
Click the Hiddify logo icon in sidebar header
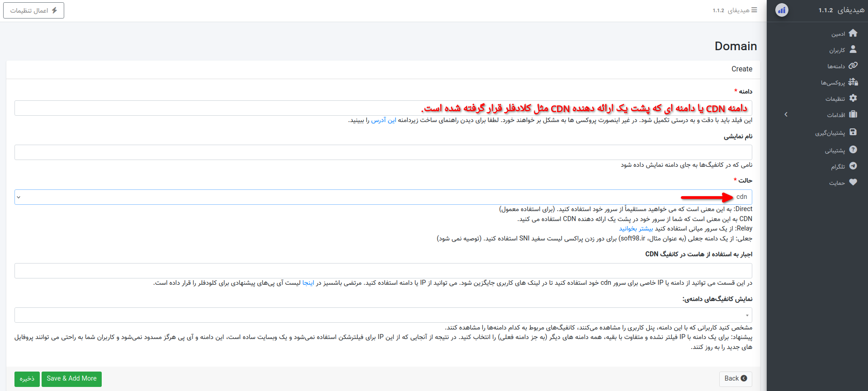782,10
